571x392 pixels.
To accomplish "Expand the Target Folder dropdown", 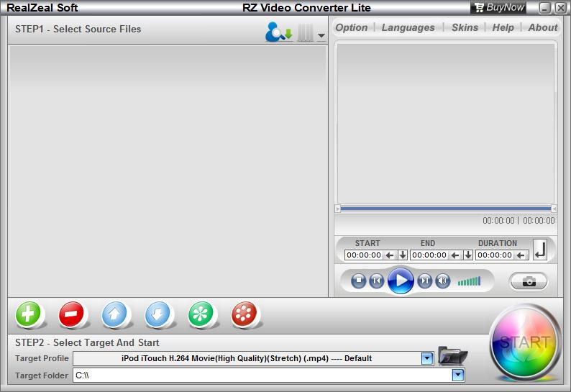I will click(x=458, y=375).
